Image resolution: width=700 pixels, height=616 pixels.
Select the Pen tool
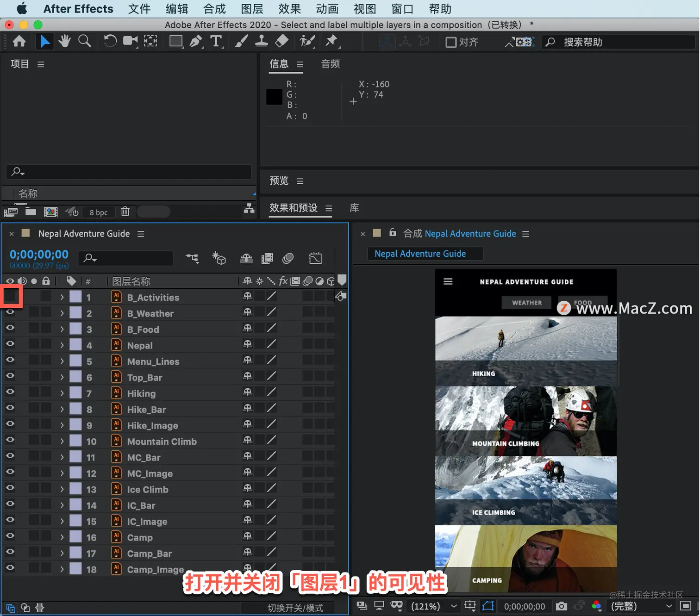(x=196, y=41)
